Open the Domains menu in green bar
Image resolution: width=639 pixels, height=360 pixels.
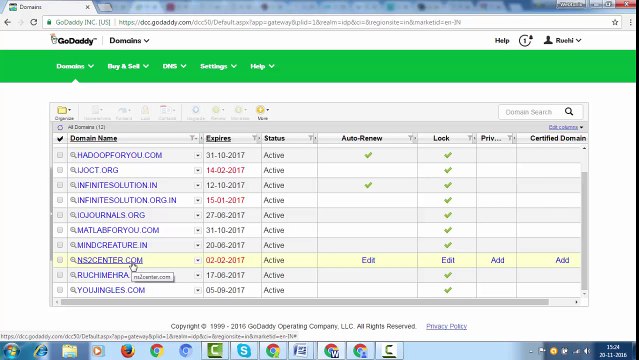pyautogui.click(x=75, y=66)
